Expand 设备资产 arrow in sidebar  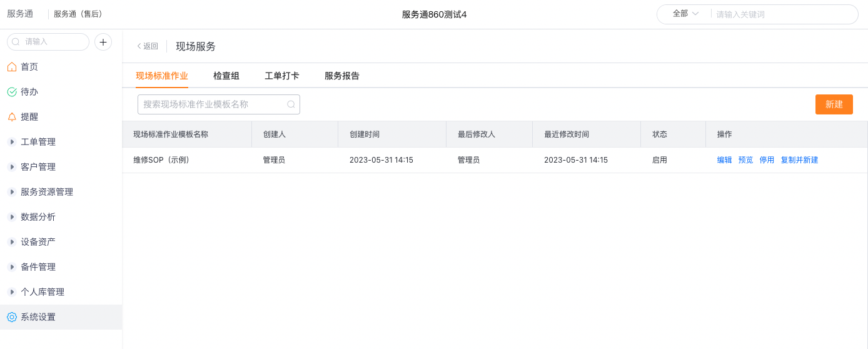11,242
